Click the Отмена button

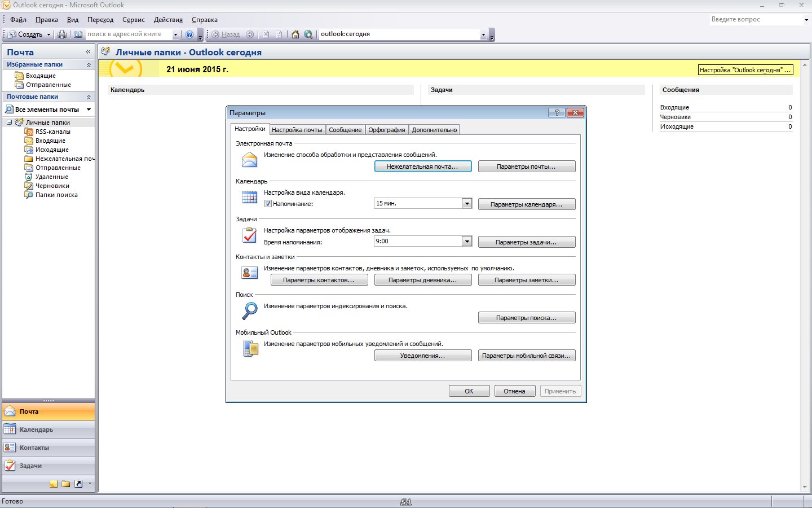(x=515, y=391)
